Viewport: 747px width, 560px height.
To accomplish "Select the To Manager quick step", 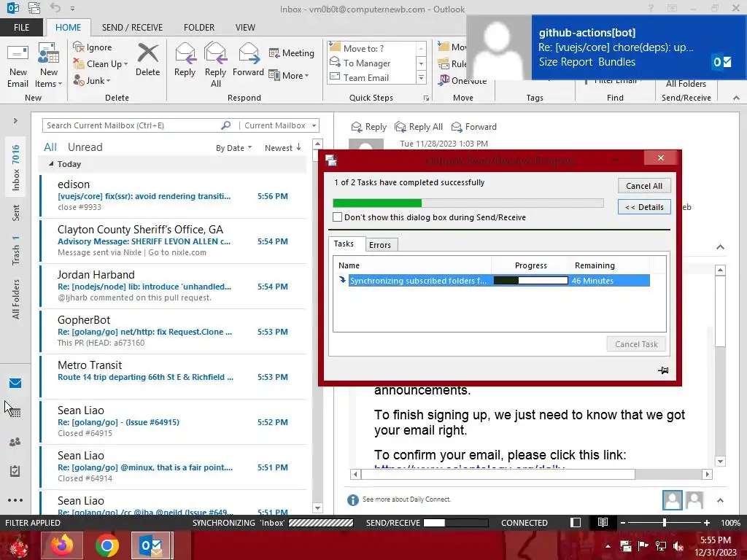I will tap(366, 63).
